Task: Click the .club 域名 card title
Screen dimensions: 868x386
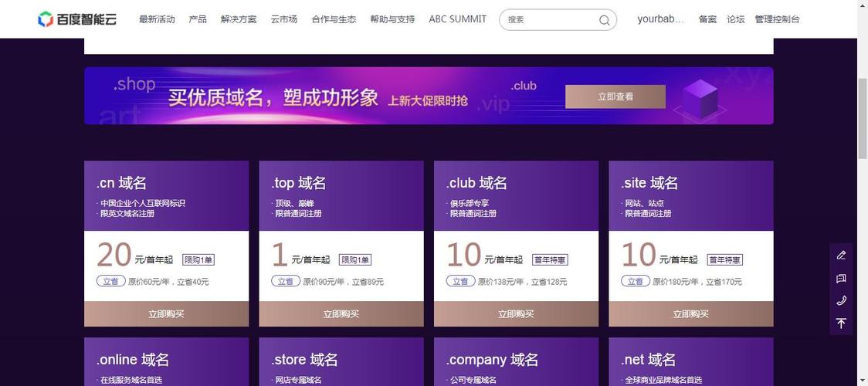Action: [476, 183]
